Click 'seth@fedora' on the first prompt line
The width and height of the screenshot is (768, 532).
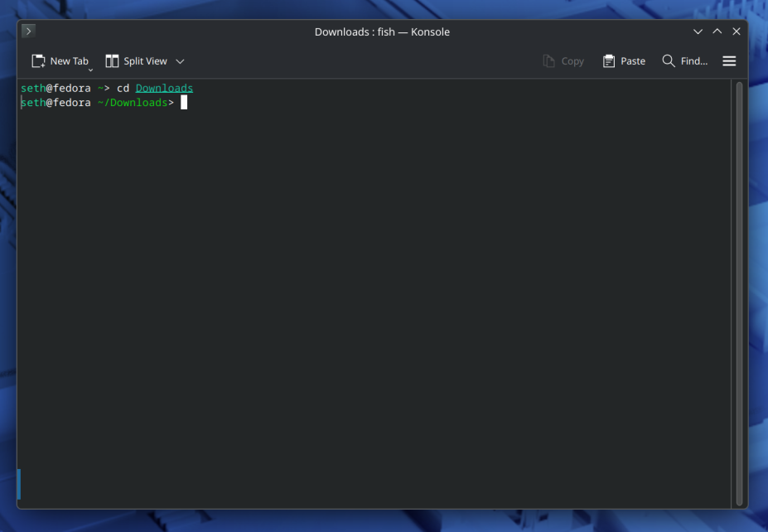(x=56, y=88)
